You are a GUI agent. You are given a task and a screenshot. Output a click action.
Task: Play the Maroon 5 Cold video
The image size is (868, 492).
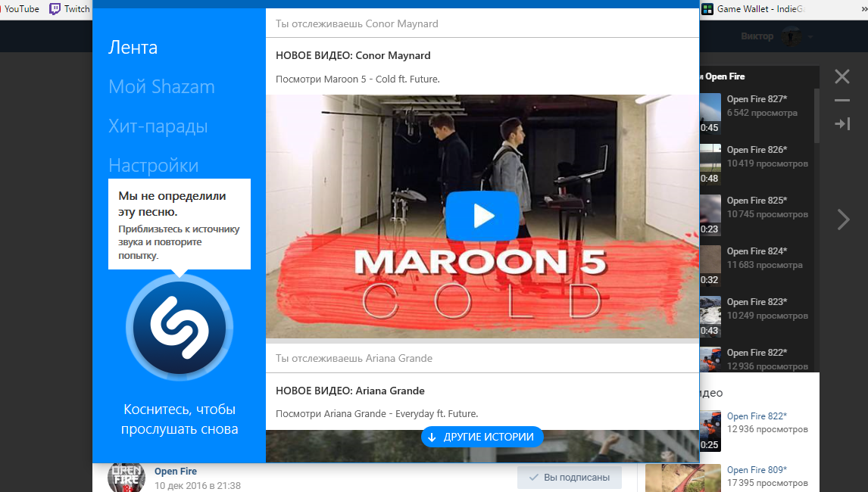point(482,216)
